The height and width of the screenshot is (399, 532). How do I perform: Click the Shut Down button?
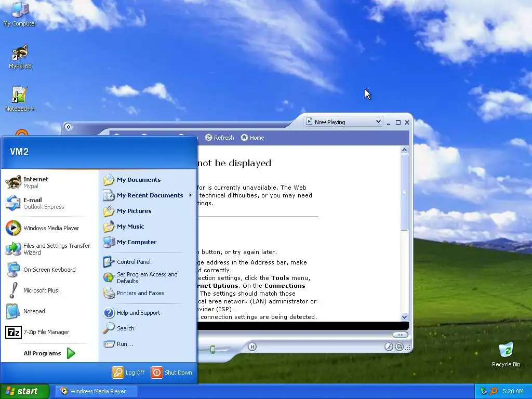click(171, 373)
